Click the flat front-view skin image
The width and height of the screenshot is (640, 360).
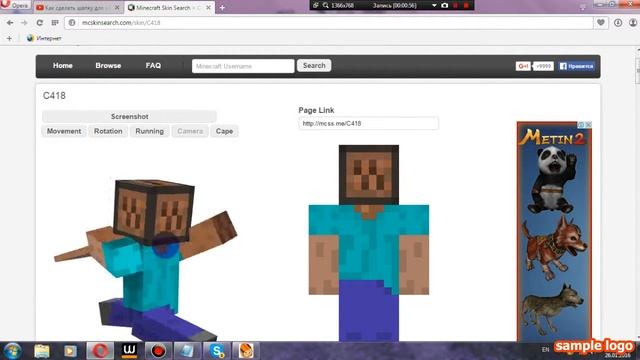tap(369, 243)
